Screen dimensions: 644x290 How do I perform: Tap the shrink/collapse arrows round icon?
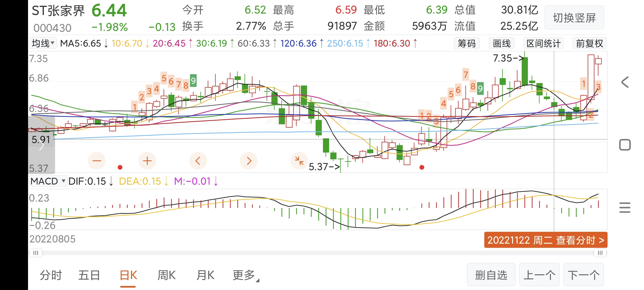tap(299, 161)
